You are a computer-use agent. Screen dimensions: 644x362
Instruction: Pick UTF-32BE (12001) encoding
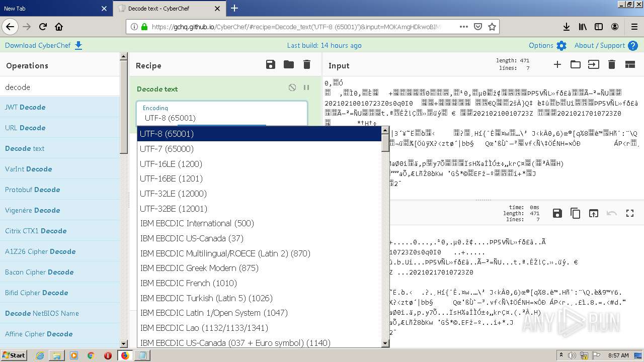click(260, 209)
